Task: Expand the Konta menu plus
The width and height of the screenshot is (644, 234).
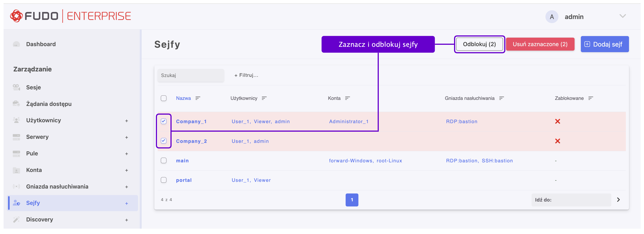Action: point(127,170)
